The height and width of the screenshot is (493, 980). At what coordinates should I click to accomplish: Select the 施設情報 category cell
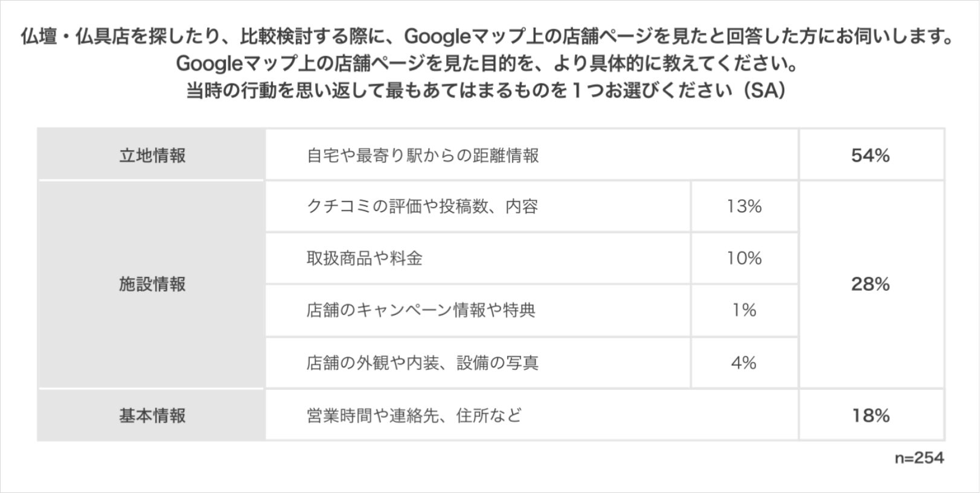(152, 284)
